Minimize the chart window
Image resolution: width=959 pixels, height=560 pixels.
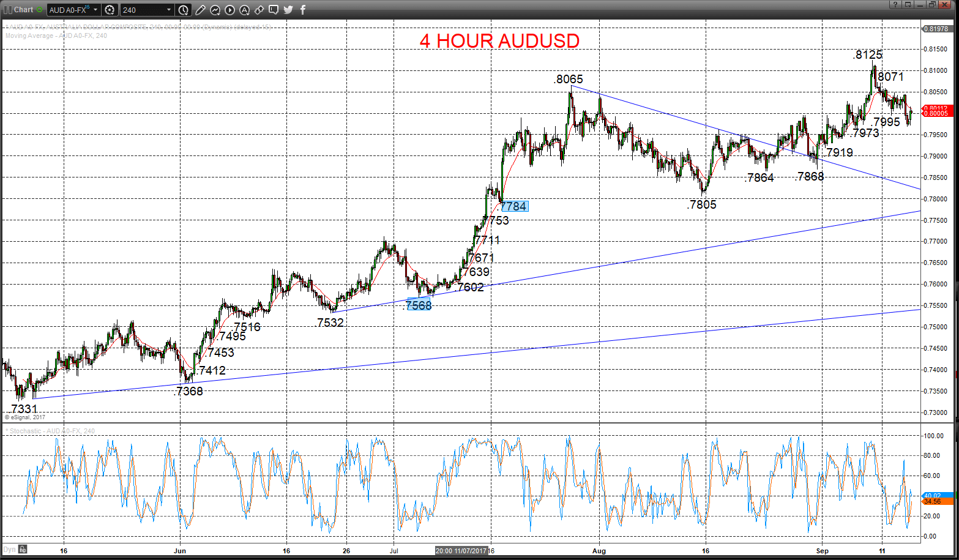coord(920,5)
